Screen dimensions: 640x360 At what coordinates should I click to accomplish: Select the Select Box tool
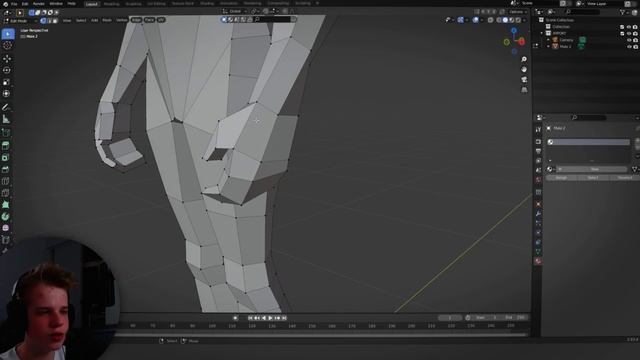click(7, 34)
